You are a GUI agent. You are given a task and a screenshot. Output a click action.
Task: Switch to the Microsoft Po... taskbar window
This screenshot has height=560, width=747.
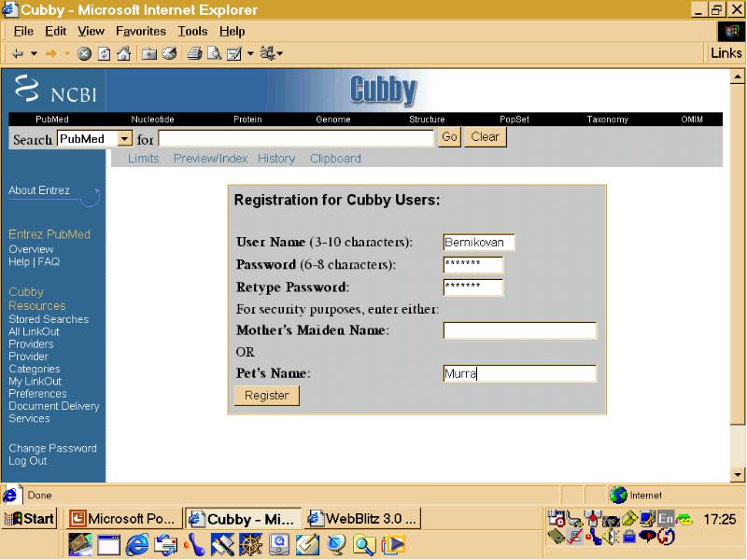[124, 519]
